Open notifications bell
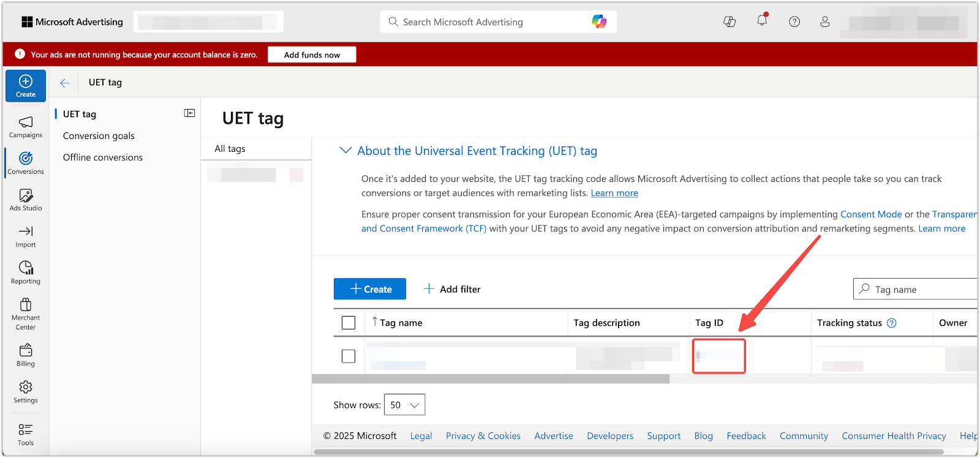 pyautogui.click(x=762, y=21)
